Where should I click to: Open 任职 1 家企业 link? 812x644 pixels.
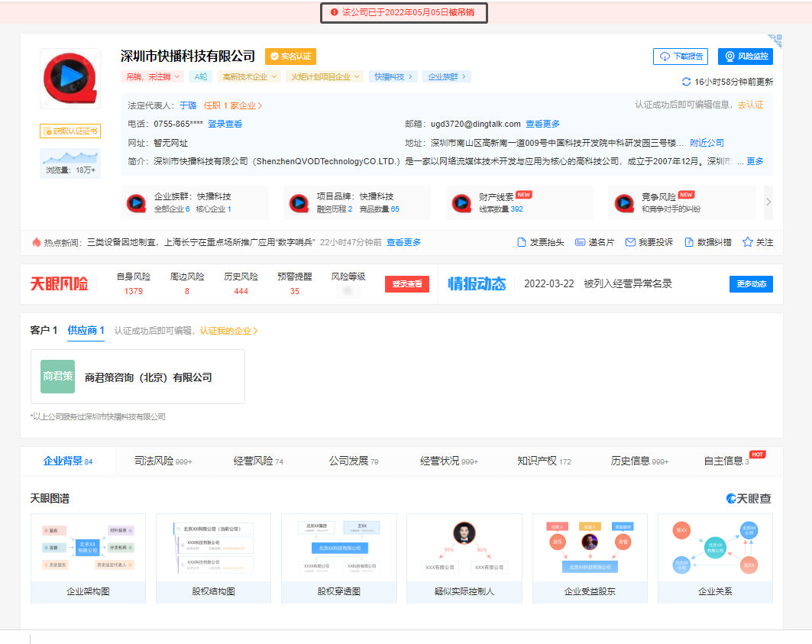[232, 105]
